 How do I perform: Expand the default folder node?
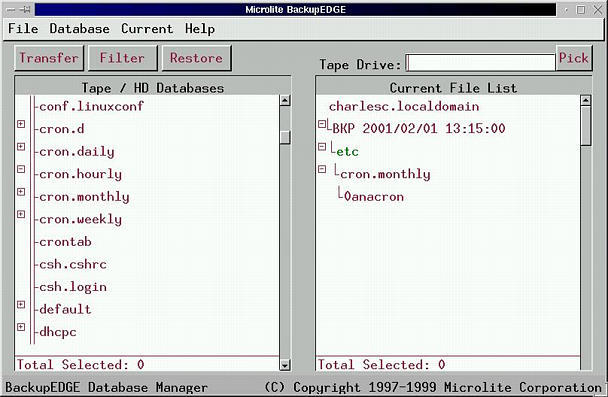pyautogui.click(x=21, y=304)
